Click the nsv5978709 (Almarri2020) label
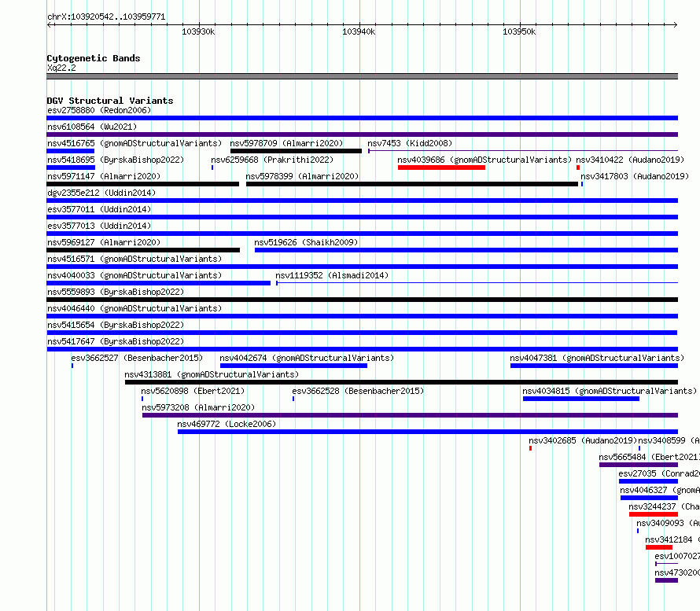This screenshot has width=700, height=611. click(x=286, y=143)
